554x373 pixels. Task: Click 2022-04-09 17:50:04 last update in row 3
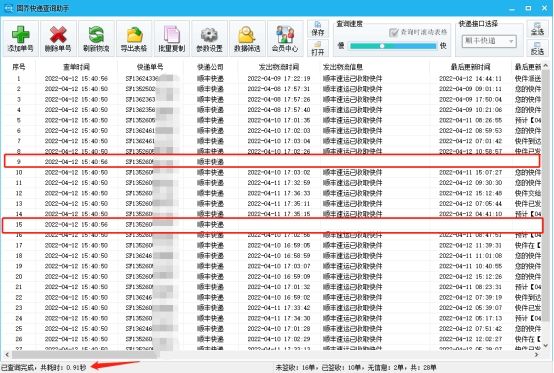(x=470, y=99)
